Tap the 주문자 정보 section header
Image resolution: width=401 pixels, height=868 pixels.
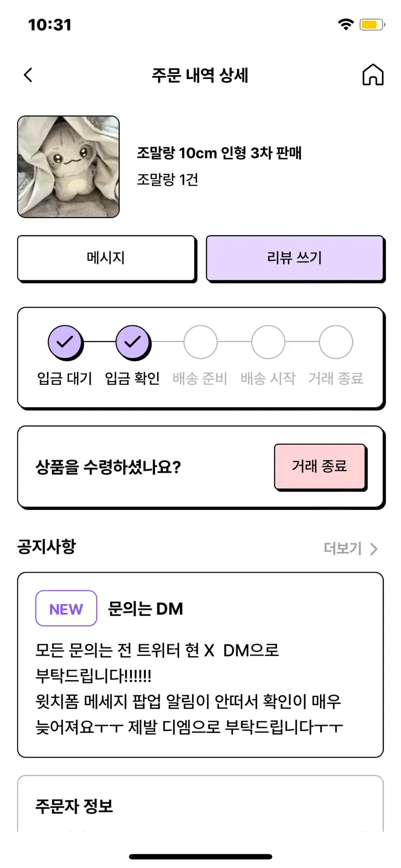[74, 806]
